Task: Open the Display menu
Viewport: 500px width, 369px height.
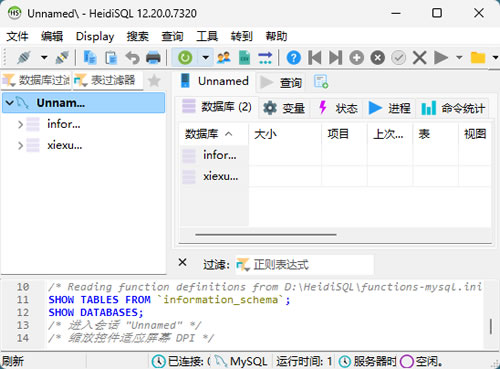Action: coord(95,36)
